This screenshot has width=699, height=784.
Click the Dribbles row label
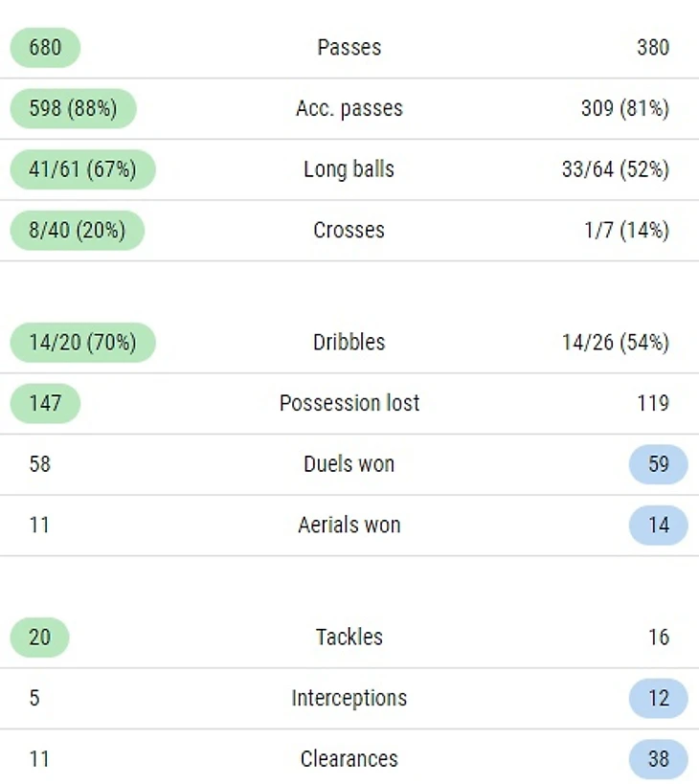[349, 342]
